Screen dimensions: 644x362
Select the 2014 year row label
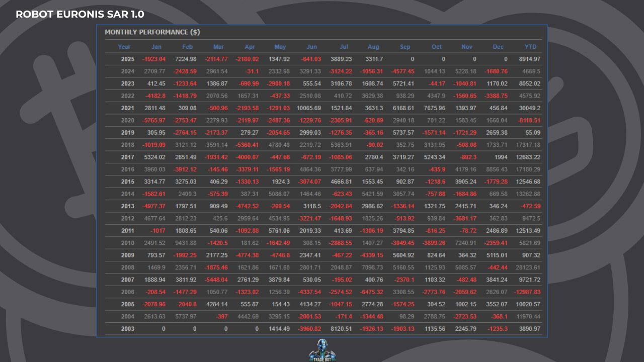128,194
